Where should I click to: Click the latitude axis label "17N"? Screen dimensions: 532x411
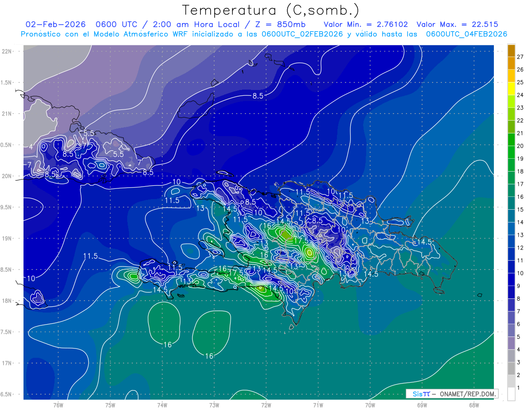tap(7, 363)
